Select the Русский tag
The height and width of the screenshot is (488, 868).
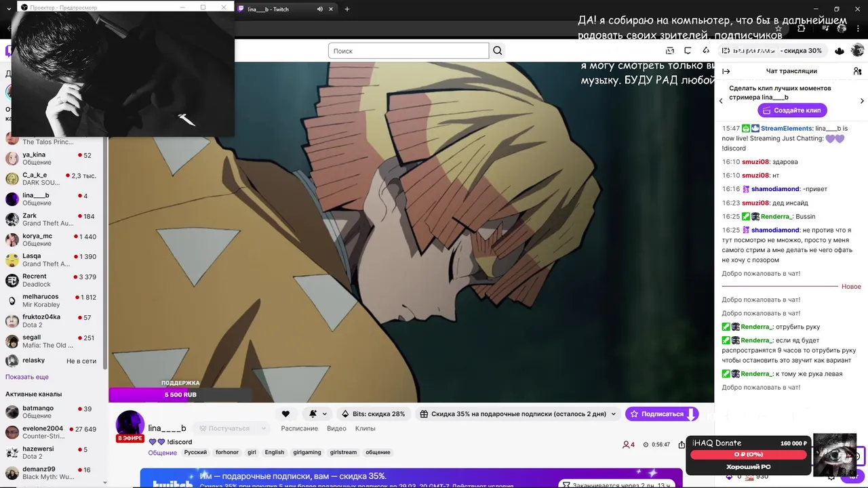[x=195, y=452]
